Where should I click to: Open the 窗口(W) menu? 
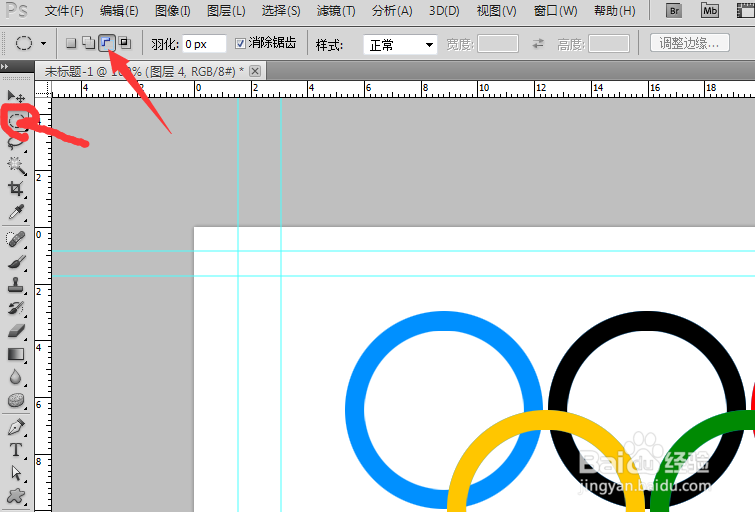[556, 11]
